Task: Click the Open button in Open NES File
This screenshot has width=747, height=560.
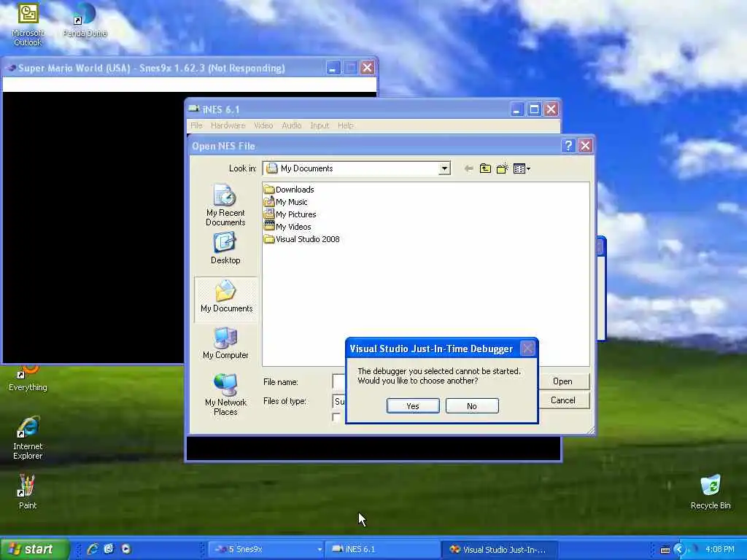Action: click(x=562, y=381)
